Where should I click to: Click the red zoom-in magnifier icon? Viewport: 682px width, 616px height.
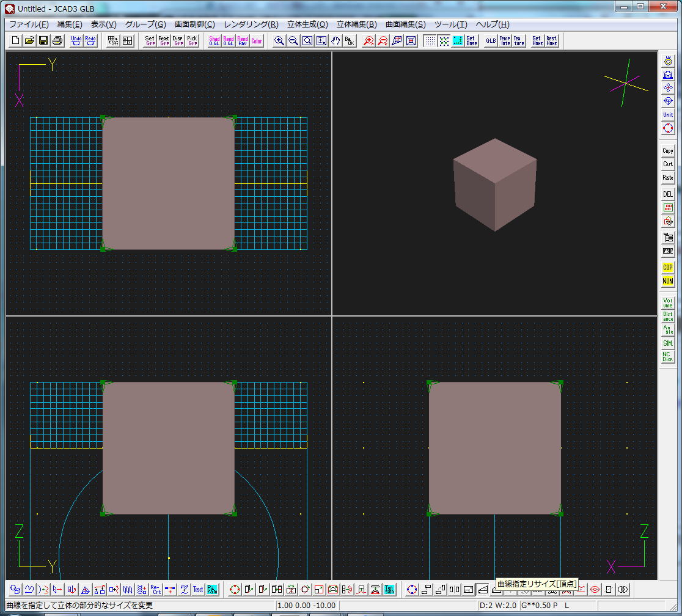pyautogui.click(x=369, y=40)
